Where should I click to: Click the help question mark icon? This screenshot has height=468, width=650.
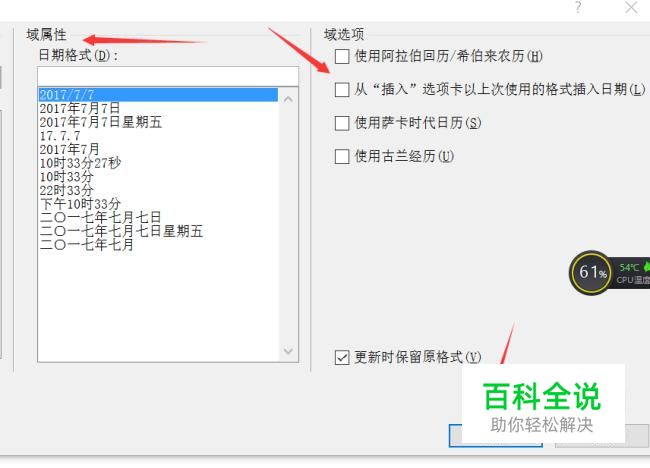point(578,7)
